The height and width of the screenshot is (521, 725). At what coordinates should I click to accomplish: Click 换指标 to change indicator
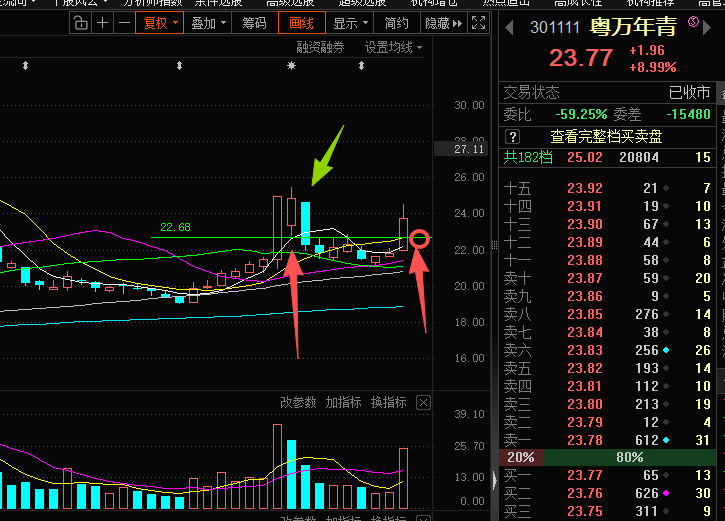click(388, 403)
